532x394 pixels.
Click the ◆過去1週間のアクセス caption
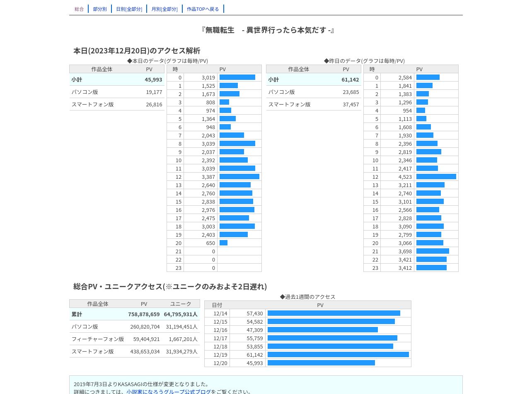pyautogui.click(x=308, y=297)
